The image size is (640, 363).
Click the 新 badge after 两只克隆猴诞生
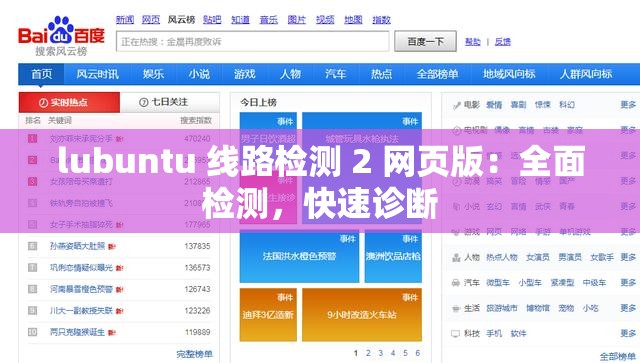112,333
